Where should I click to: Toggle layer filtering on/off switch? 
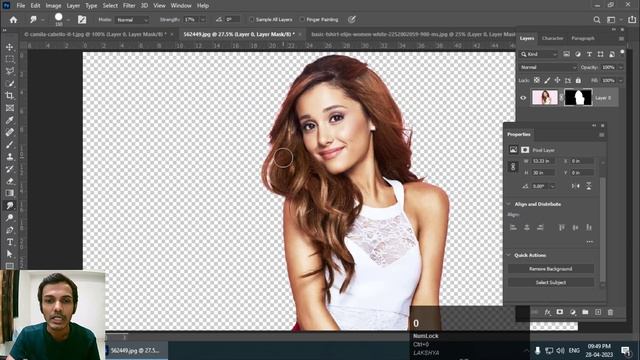(x=622, y=53)
